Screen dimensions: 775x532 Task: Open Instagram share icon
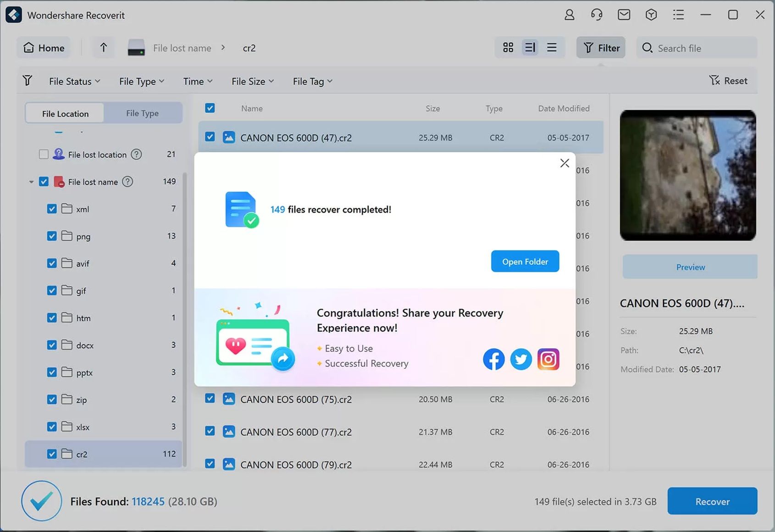point(548,359)
